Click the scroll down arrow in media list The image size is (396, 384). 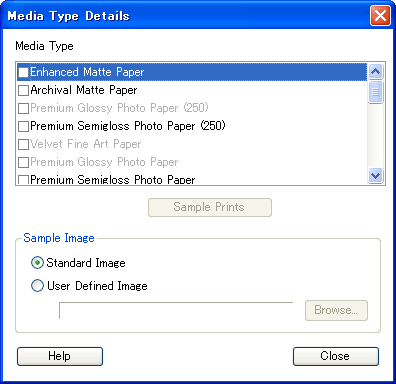[x=376, y=175]
